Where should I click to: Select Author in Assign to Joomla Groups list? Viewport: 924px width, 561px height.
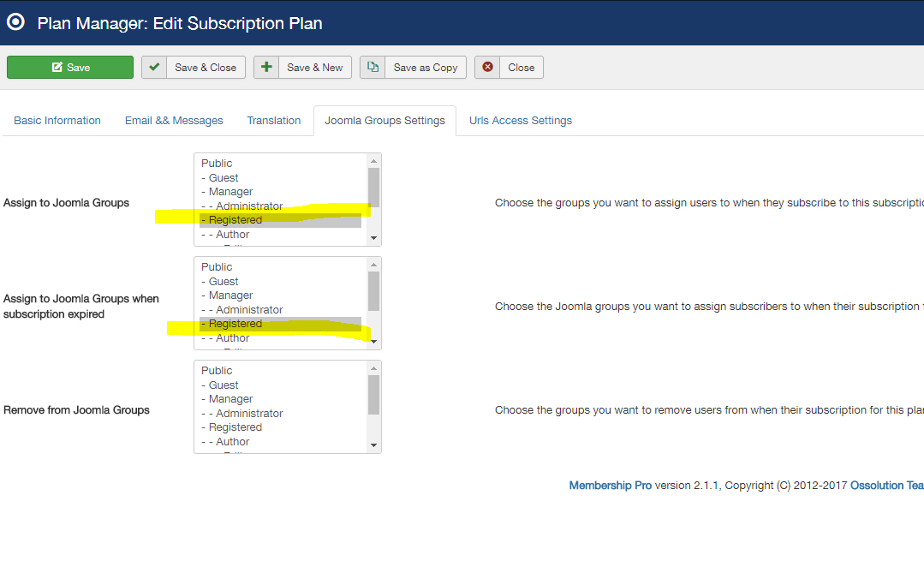[281, 234]
